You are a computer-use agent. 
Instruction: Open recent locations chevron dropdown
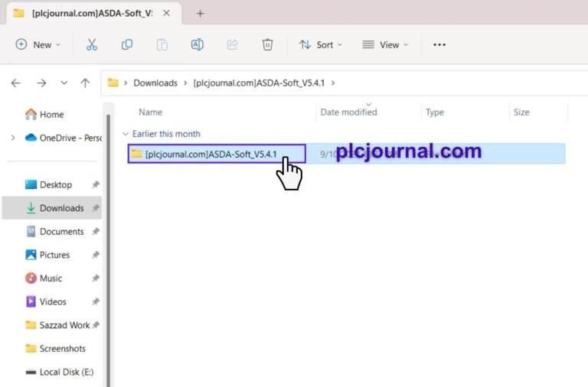[x=64, y=83]
